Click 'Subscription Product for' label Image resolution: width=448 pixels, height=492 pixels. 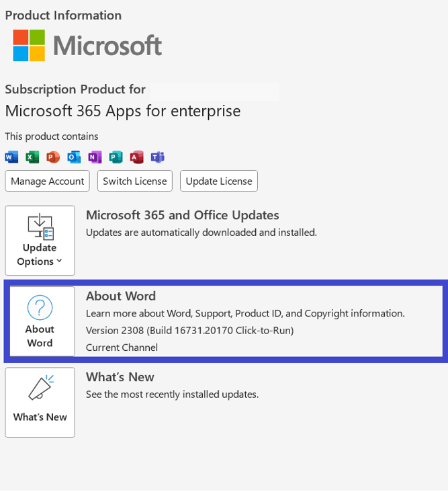pyautogui.click(x=75, y=89)
